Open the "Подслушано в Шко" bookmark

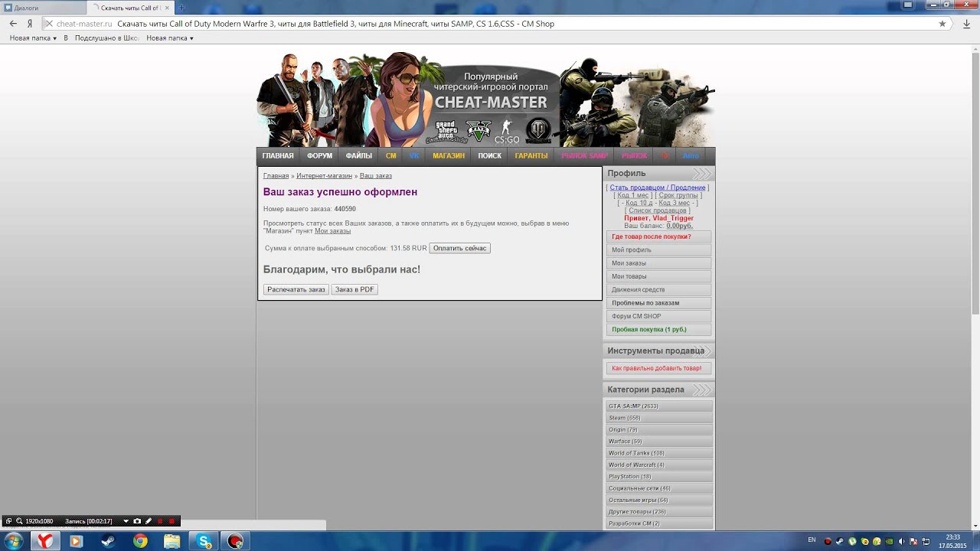click(108, 37)
